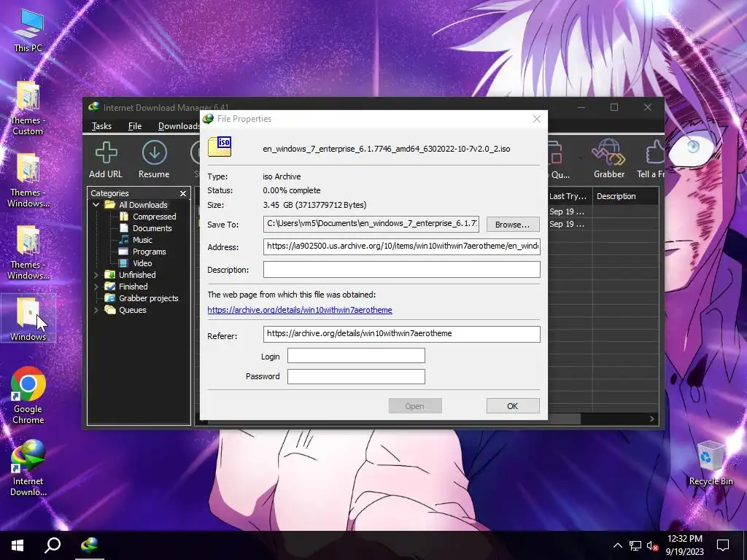This screenshot has width=747, height=560.
Task: Click the Description input field
Action: point(402,270)
